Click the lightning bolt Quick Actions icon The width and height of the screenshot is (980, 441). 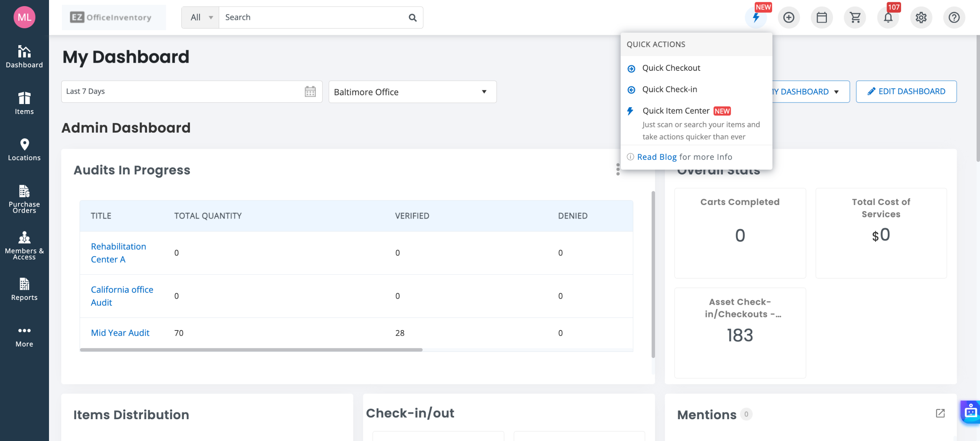(x=756, y=18)
